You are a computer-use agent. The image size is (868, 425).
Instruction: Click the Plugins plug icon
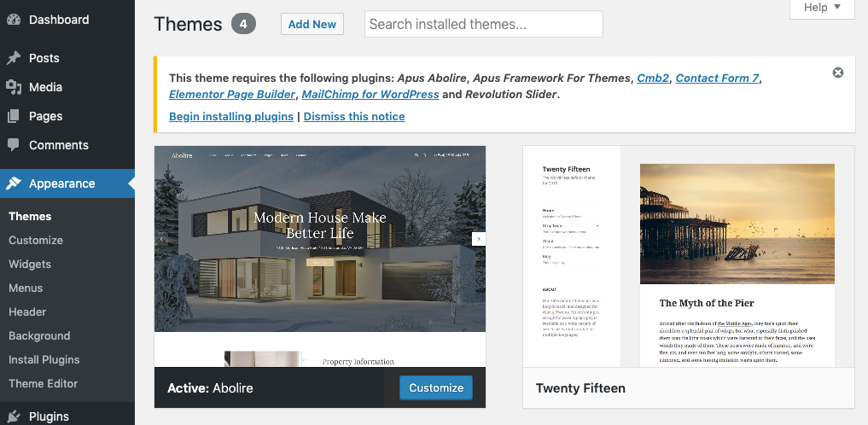coord(14,416)
